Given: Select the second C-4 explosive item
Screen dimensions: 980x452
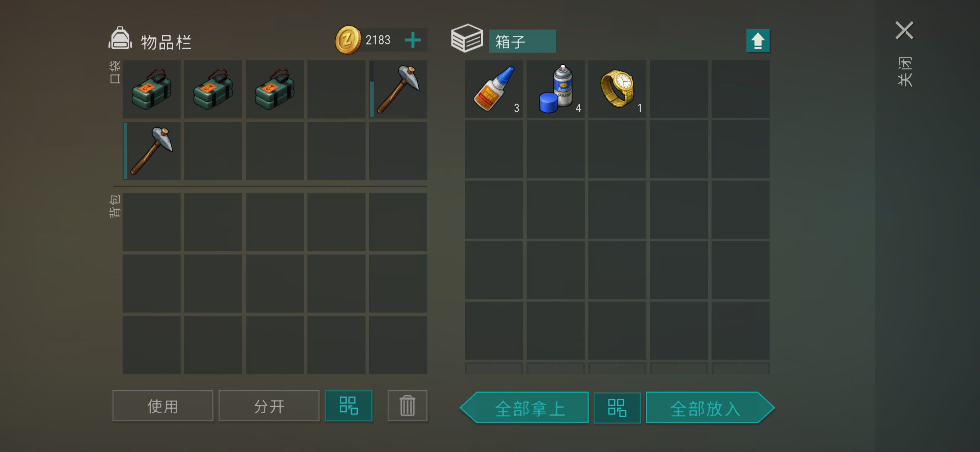Looking at the screenshot, I should click(x=213, y=89).
